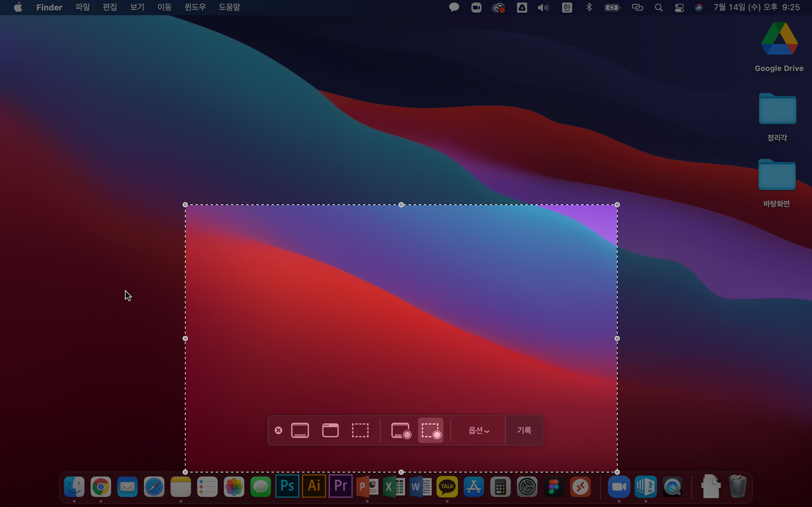Open the 옵션 options dropdown

point(478,430)
